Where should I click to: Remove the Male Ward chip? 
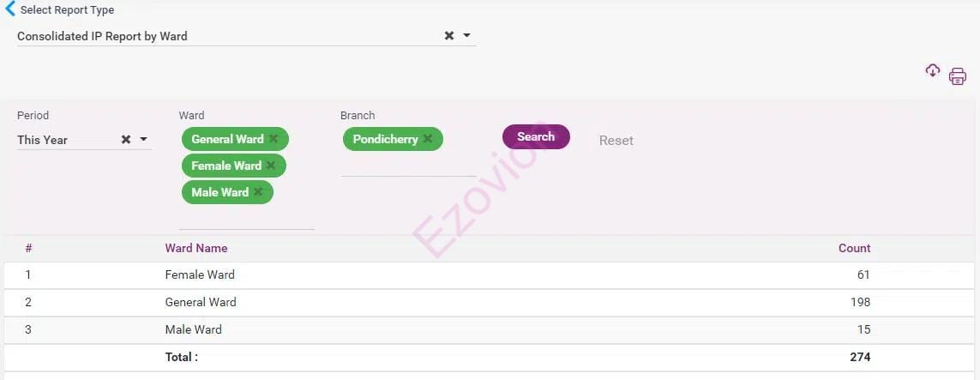[x=258, y=192]
